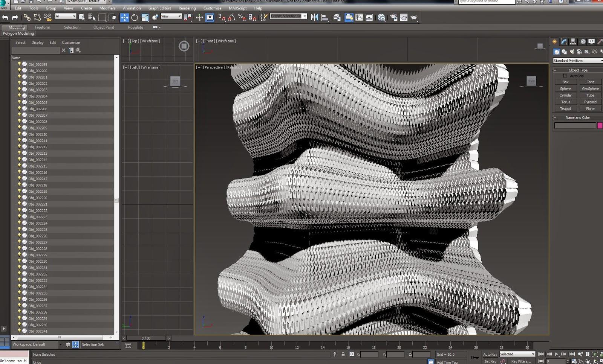This screenshot has width=603, height=364.
Task: Click the Auto Key button
Action: point(490,354)
